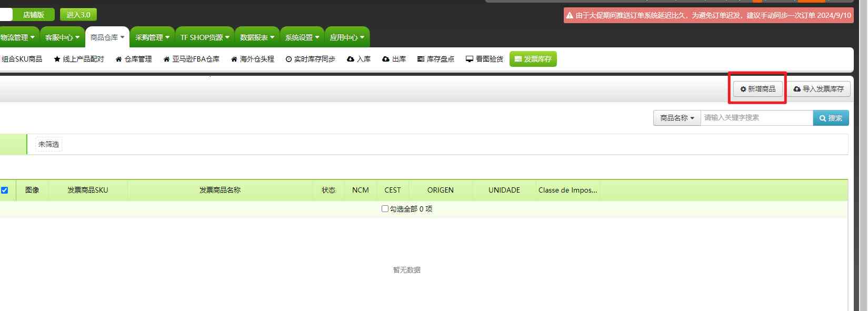Image resolution: width=868 pixels, height=311 pixels.
Task: Open 线上产品配对 with star icon
Action: [x=79, y=59]
